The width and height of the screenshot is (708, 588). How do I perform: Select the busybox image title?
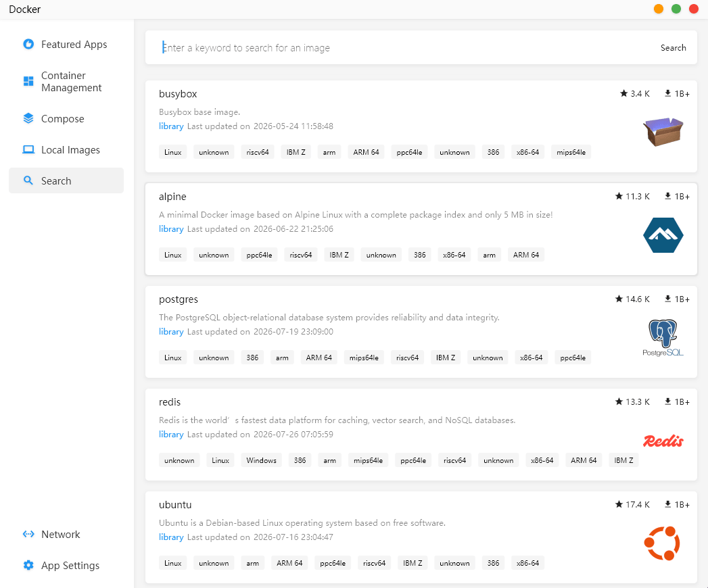pyautogui.click(x=178, y=94)
